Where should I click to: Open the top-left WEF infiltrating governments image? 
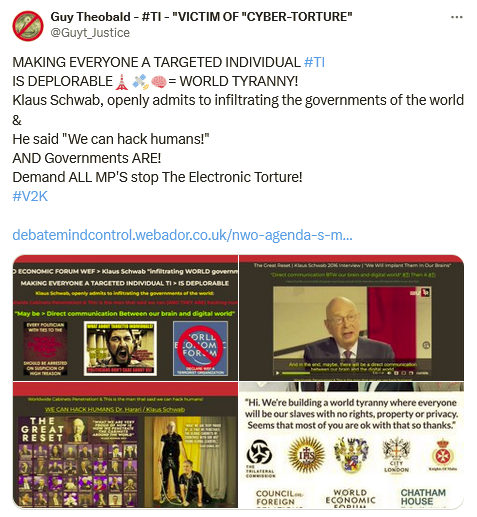[125, 318]
